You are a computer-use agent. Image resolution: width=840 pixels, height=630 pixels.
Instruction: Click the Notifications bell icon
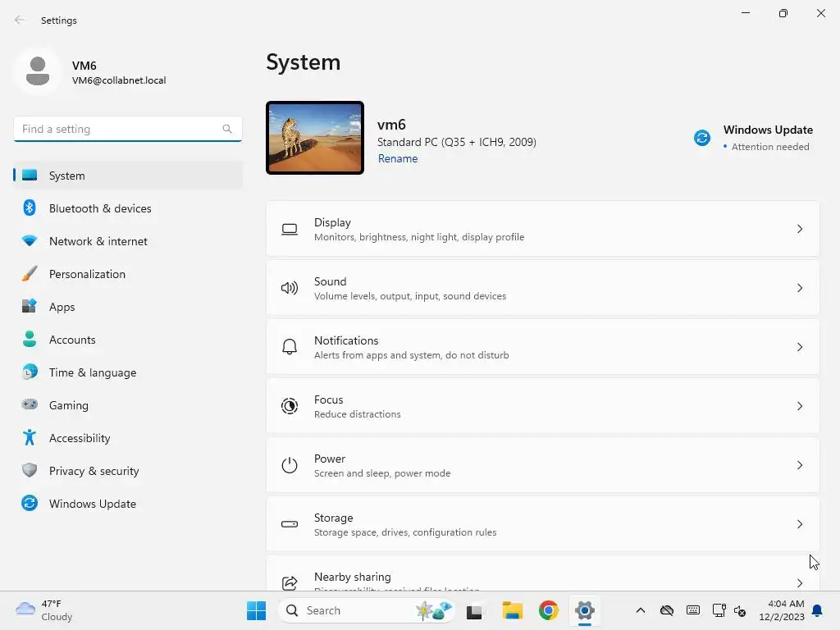290,347
